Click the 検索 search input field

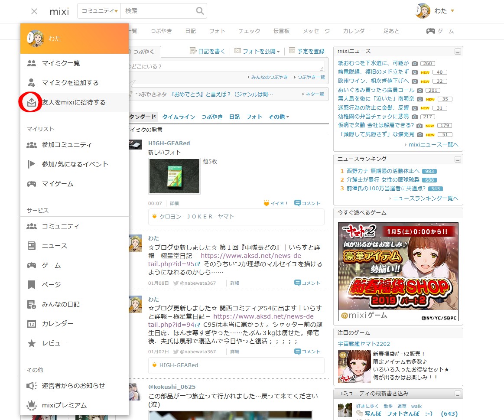coord(157,11)
